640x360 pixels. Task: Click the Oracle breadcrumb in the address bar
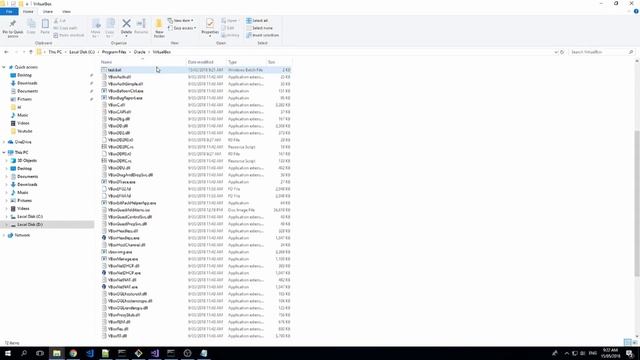point(140,52)
